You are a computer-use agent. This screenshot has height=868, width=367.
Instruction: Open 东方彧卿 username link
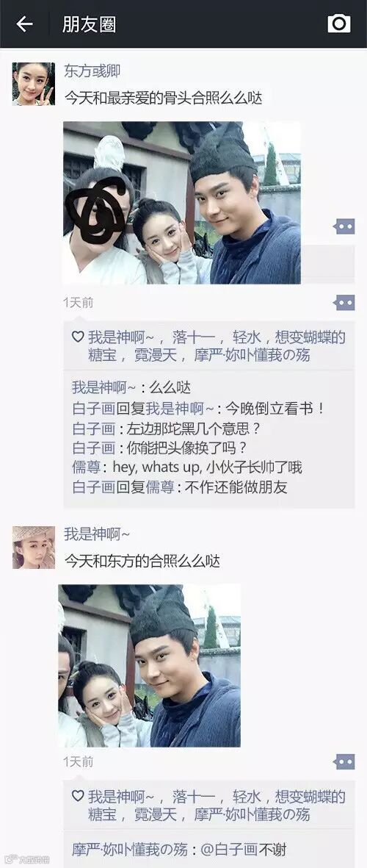point(92,71)
